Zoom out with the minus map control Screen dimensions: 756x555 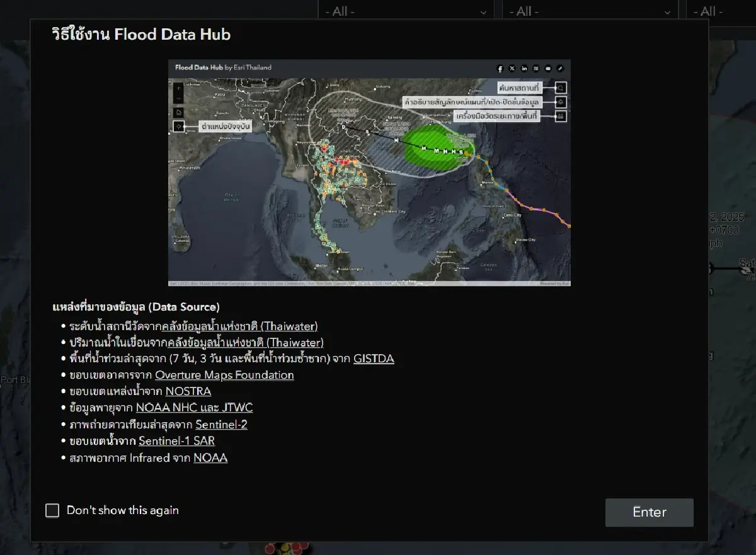click(x=178, y=99)
